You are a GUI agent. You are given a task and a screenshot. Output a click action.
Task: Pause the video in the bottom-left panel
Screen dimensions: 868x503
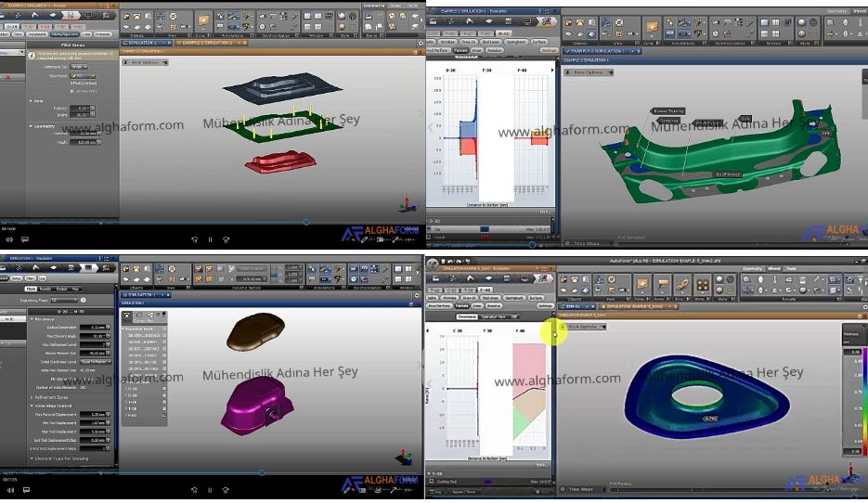[211, 490]
